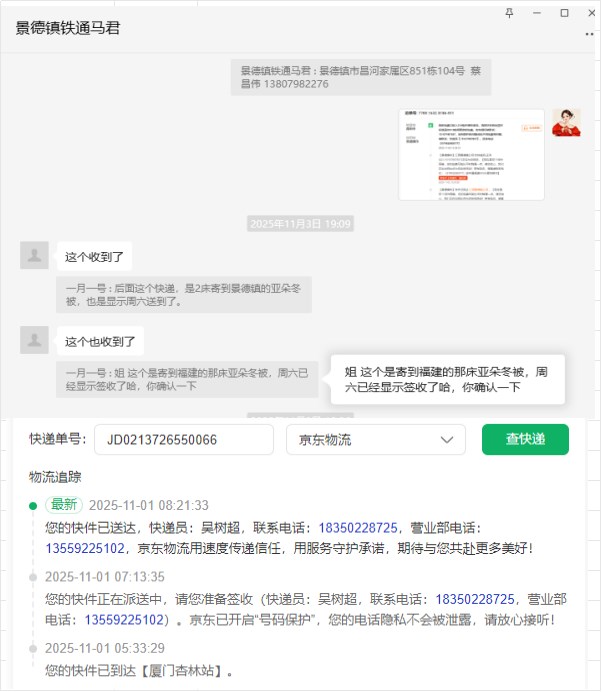Viewport: 602px width, 692px height.
Task: Close the chat window
Action: (592, 13)
